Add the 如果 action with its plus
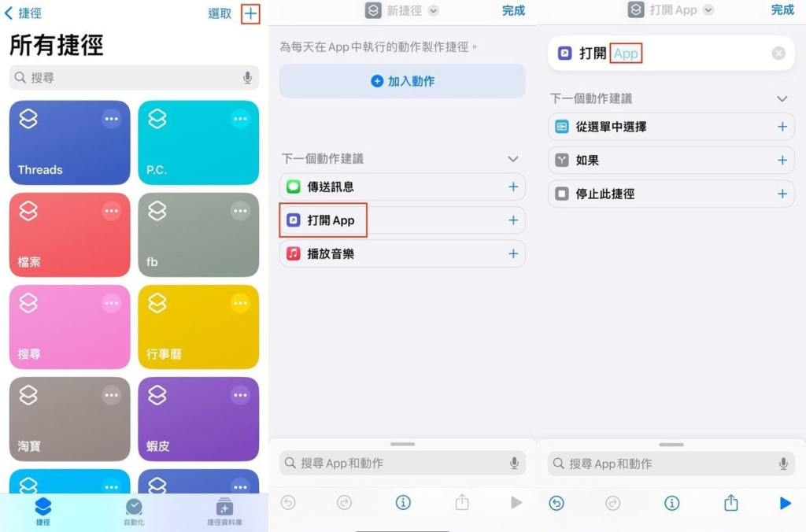The width and height of the screenshot is (806, 532). (x=782, y=161)
